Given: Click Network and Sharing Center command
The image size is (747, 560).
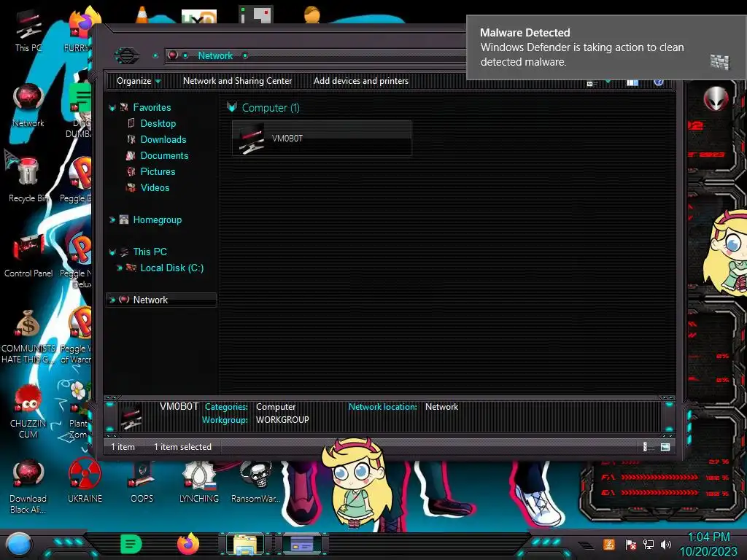Looking at the screenshot, I should click(237, 81).
